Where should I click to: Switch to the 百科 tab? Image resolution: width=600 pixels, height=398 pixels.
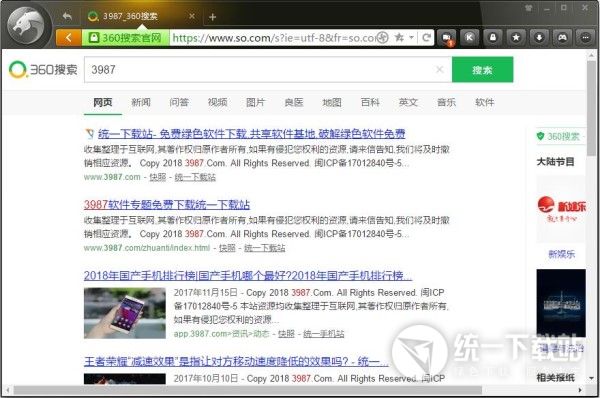[370, 102]
